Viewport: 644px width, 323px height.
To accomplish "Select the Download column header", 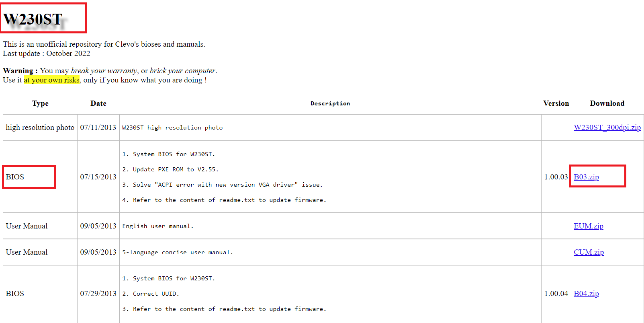I will tap(607, 103).
